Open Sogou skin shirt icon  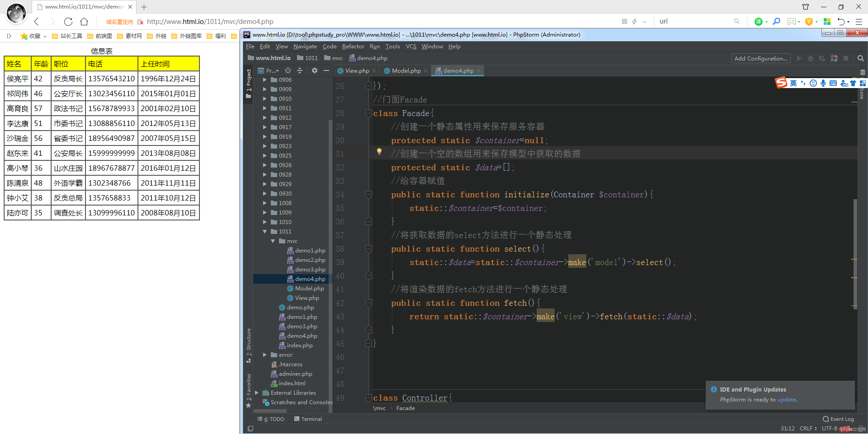853,83
